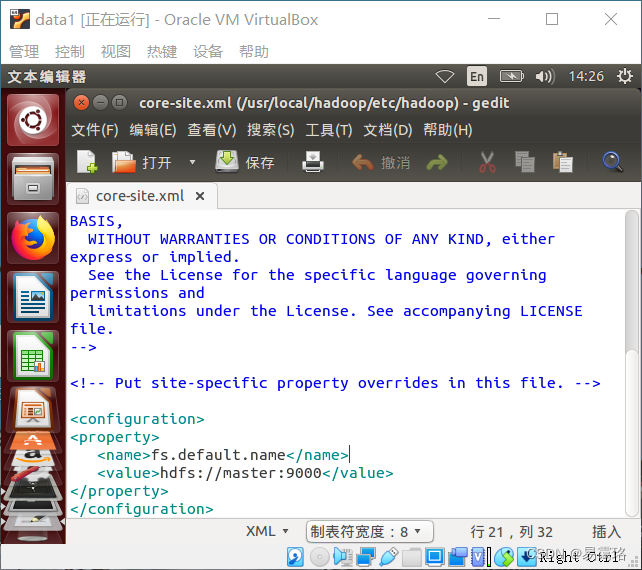Click the magnifier search icon
The image size is (642, 570).
pyautogui.click(x=613, y=162)
